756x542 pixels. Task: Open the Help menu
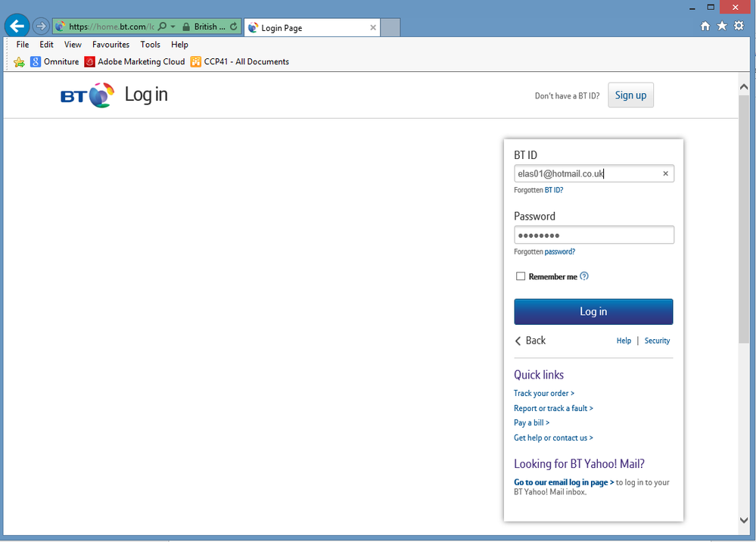[x=179, y=45]
